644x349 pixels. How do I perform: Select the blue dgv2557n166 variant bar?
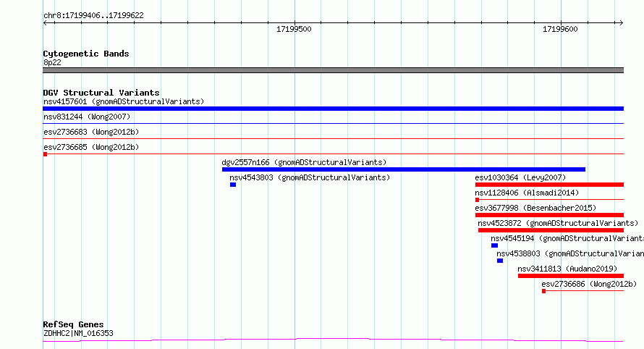[x=403, y=169]
